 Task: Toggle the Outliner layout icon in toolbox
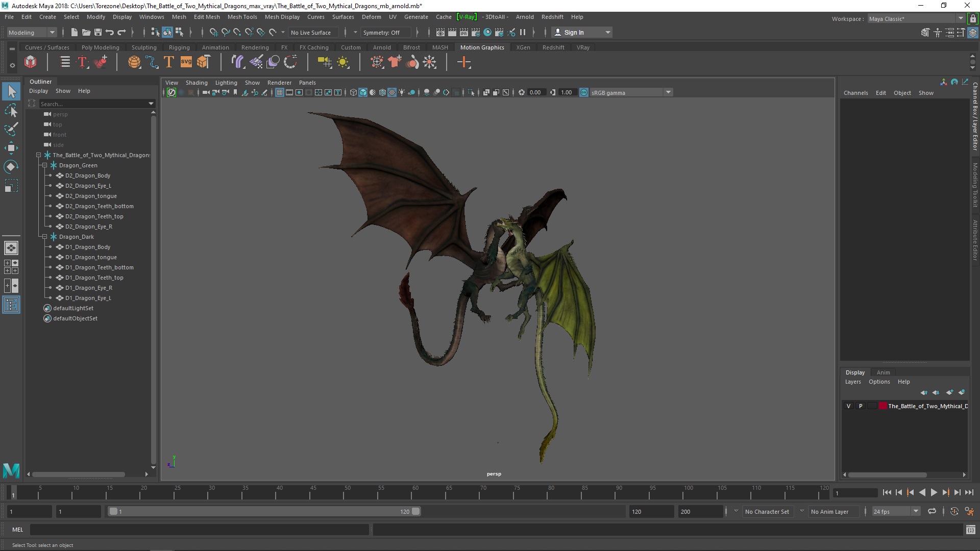pos(11,305)
